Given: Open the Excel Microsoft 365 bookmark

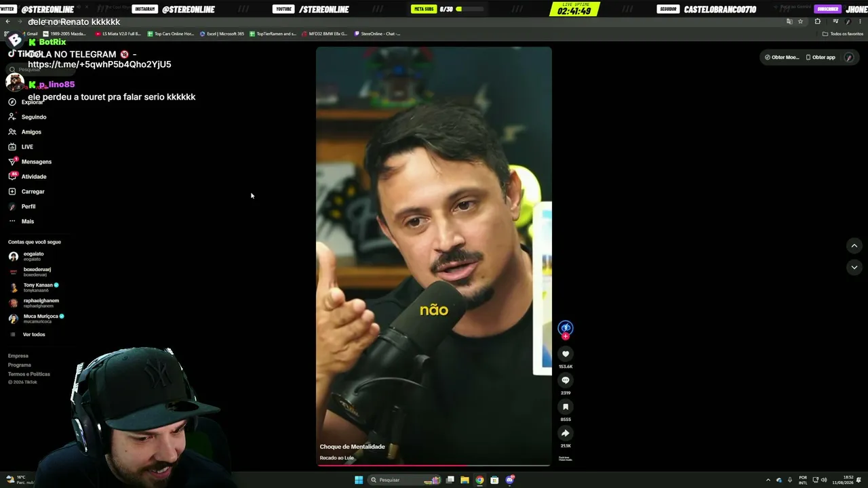Looking at the screenshot, I should point(222,34).
